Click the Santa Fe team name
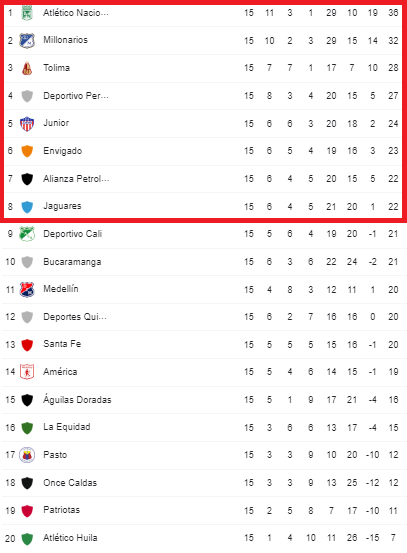The height and width of the screenshot is (553, 407). 62,344
